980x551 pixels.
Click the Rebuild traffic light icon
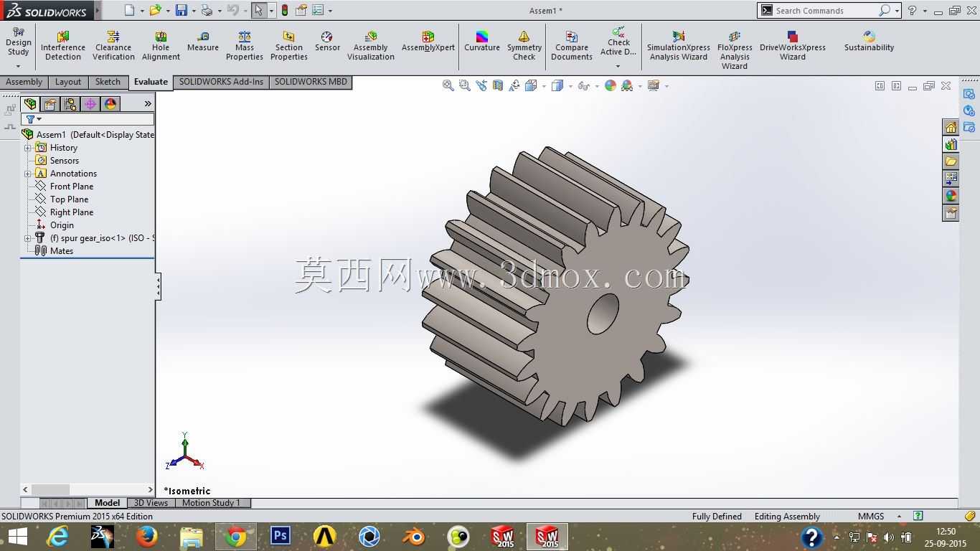click(x=285, y=10)
